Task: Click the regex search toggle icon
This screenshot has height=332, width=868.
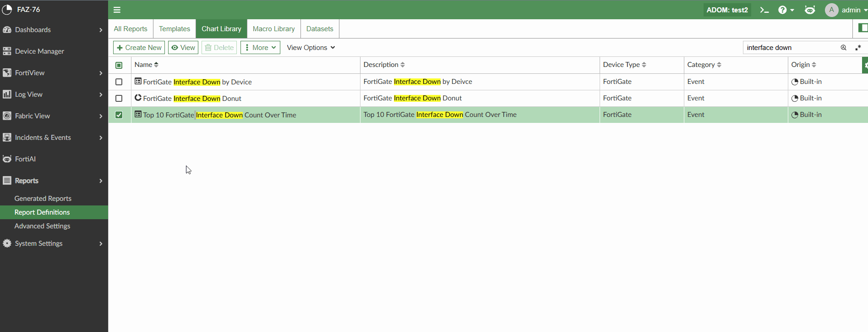Action: click(x=858, y=48)
